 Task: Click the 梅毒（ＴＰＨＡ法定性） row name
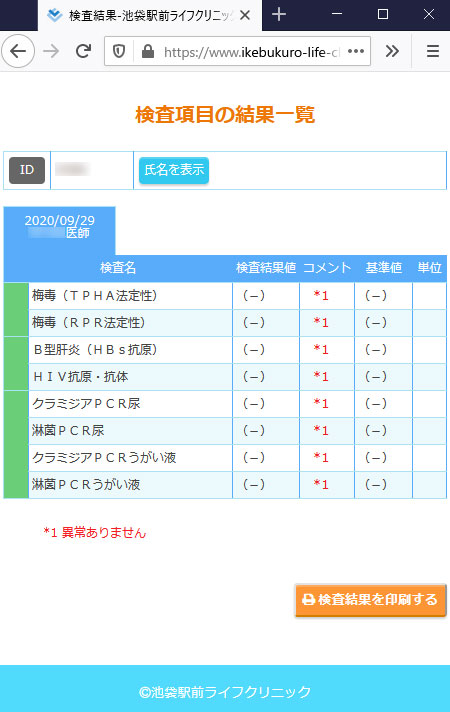coord(94,296)
